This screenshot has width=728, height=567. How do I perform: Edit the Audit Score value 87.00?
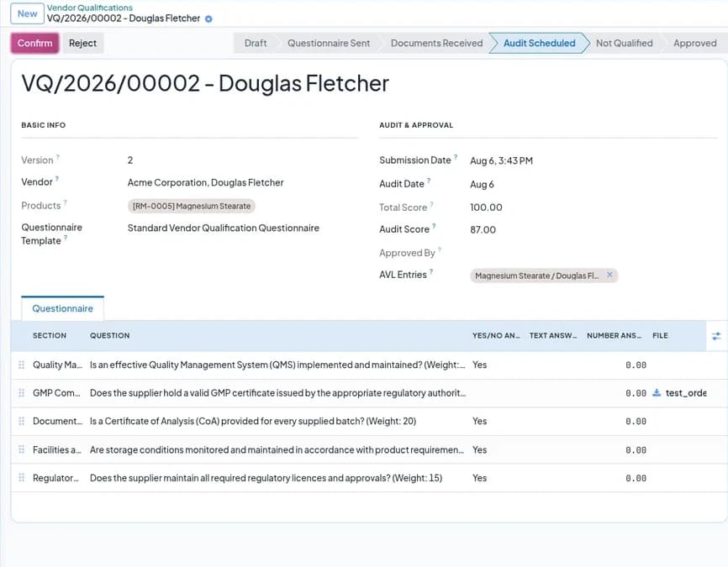[483, 229]
